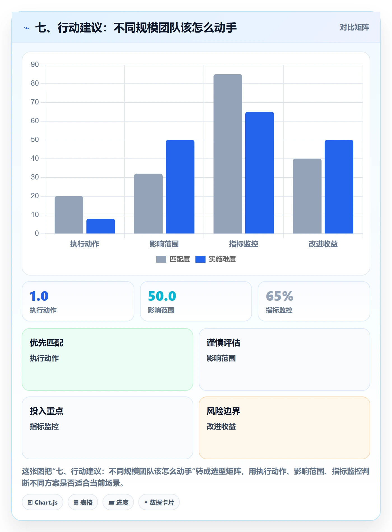Click the 表格 tag chip

click(x=83, y=502)
